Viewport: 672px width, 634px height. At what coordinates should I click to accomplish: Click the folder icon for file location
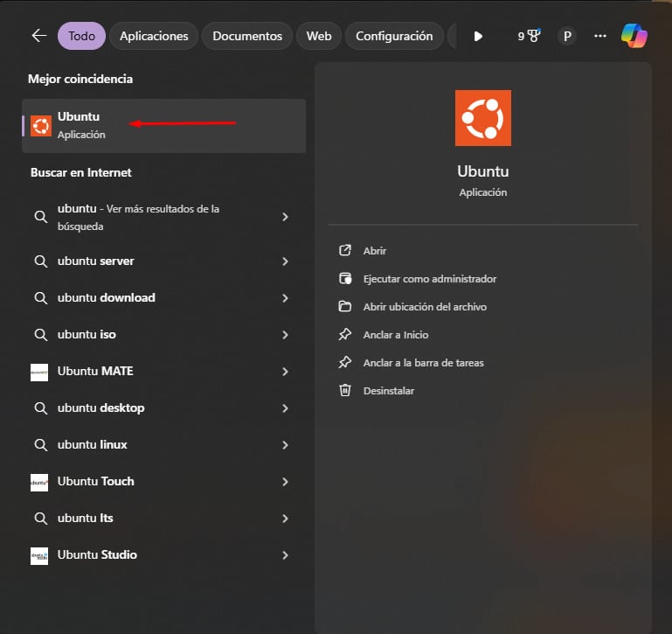[345, 306]
